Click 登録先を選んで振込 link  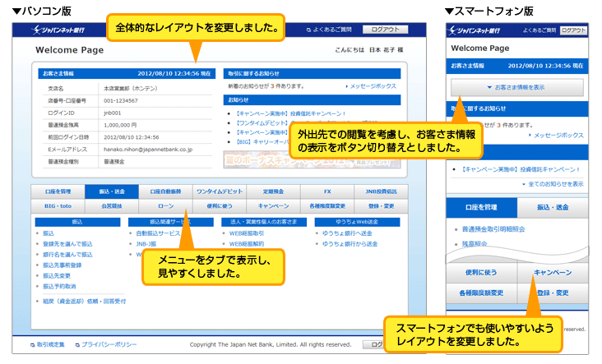(x=67, y=244)
